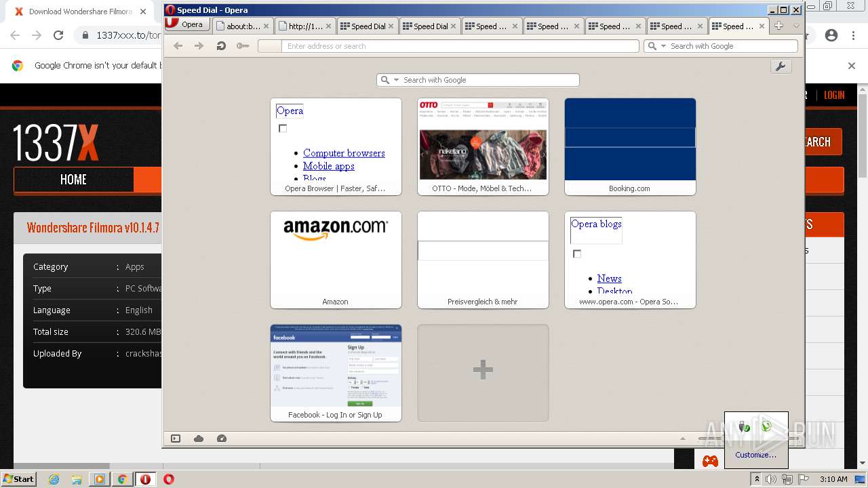The height and width of the screenshot is (488, 868).
Task: Toggle Opera's panels sidebar button
Action: [x=176, y=439]
